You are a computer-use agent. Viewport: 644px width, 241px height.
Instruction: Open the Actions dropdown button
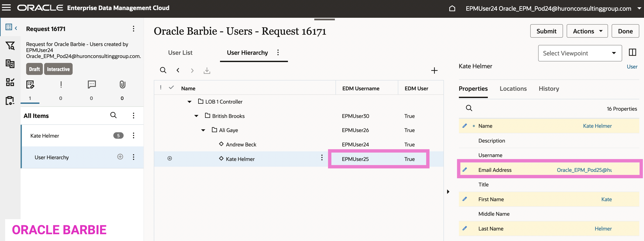point(587,31)
